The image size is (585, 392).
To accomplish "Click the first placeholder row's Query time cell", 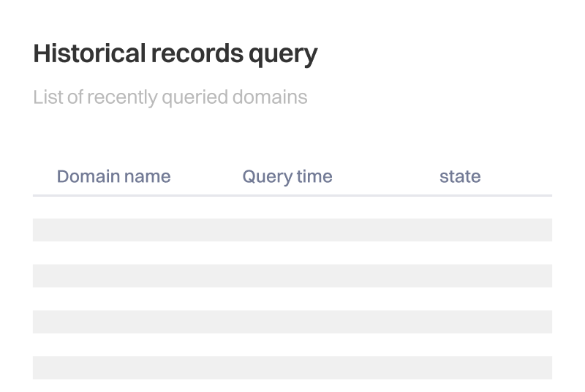I will pos(287,230).
